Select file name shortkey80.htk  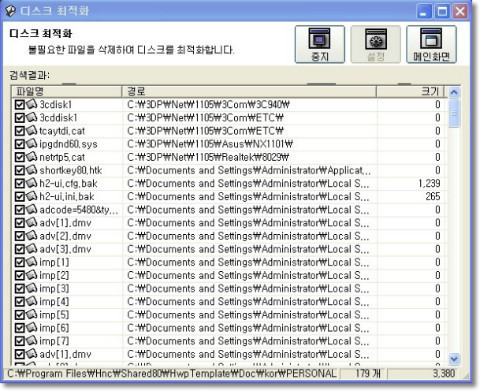pos(71,171)
